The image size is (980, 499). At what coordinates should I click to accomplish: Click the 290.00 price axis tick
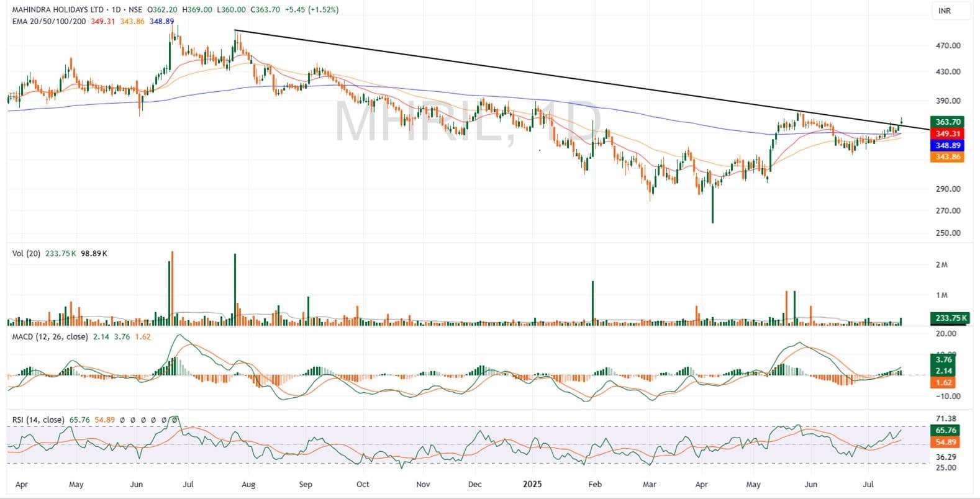948,189
